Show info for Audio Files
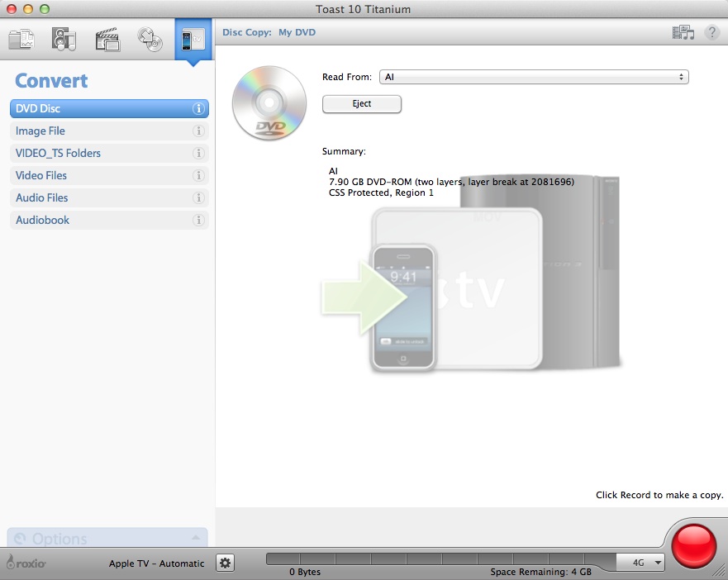Screen dimensions: 728x580 198,197
